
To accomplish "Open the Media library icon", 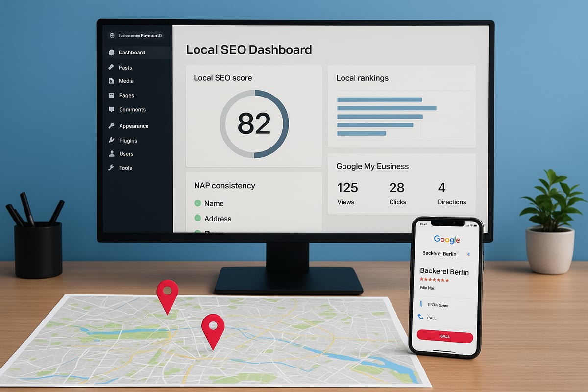I will pyautogui.click(x=112, y=81).
